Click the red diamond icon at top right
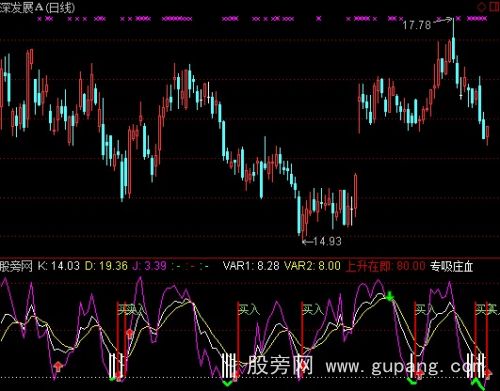 tap(481, 7)
